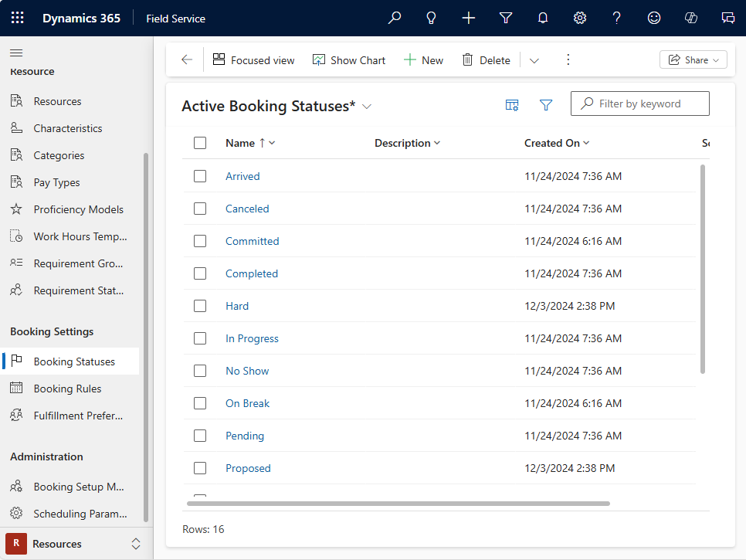Check the Completed row checkbox
This screenshot has height=560, width=746.
click(200, 273)
